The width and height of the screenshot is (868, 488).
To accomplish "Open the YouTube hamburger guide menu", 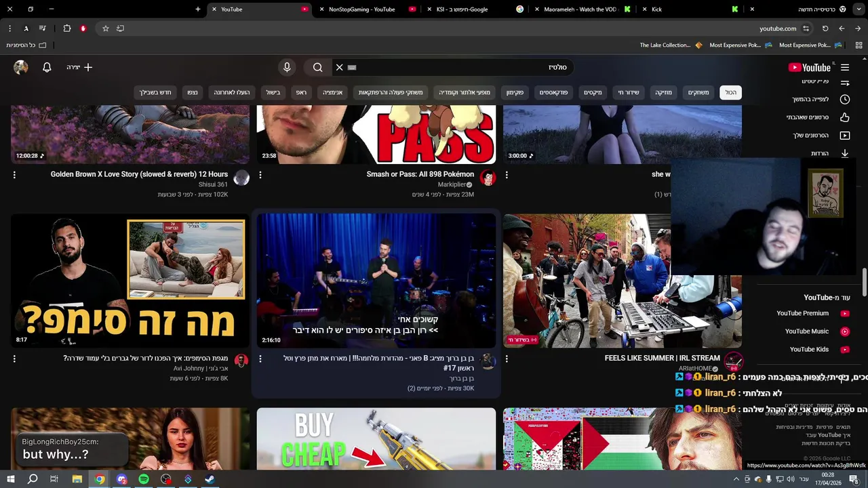I will pyautogui.click(x=845, y=67).
